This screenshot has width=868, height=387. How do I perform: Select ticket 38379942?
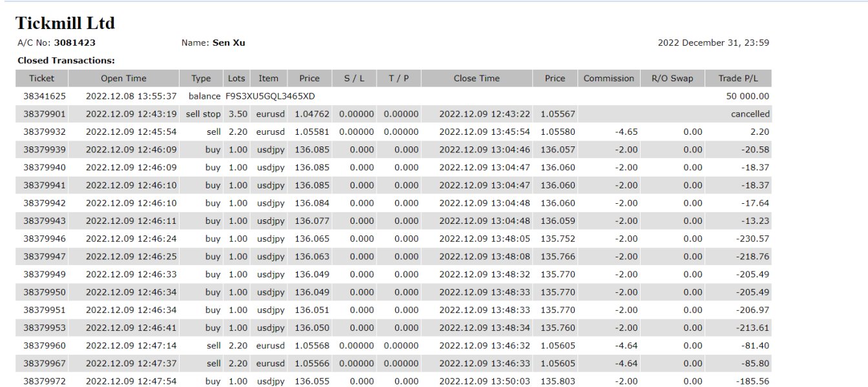(44, 203)
